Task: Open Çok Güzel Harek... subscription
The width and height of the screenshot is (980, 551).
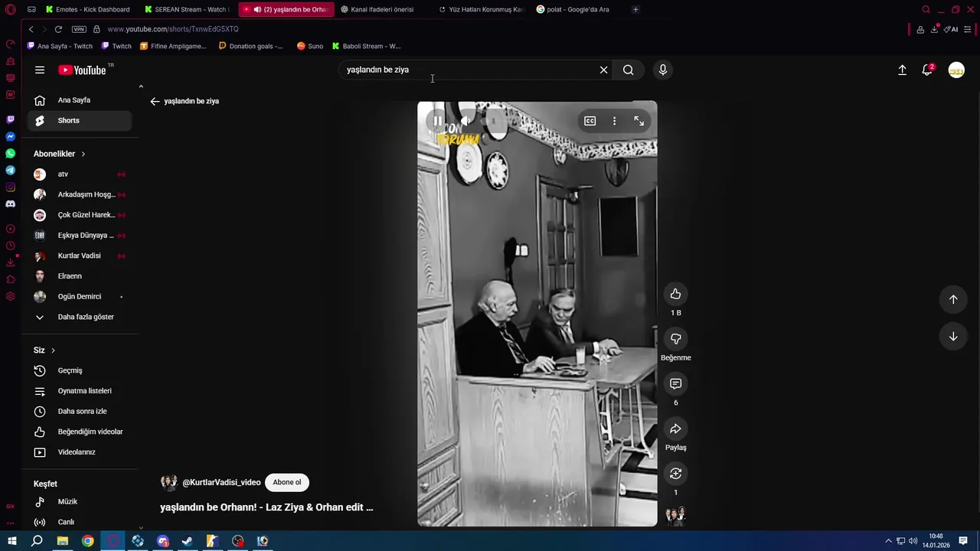Action: click(x=80, y=215)
